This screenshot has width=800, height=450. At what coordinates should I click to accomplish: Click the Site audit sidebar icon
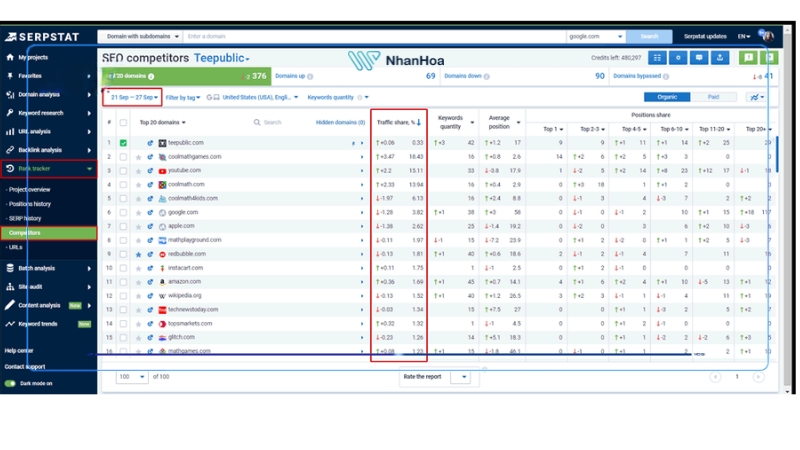click(10, 287)
